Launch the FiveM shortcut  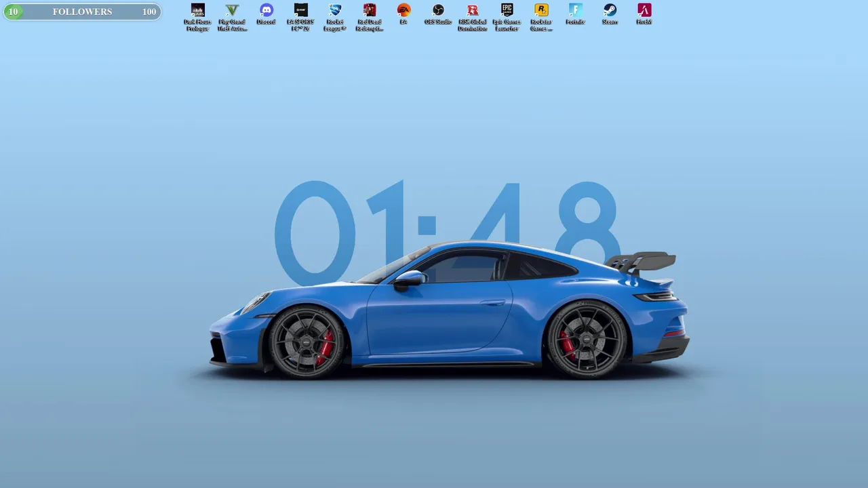644,14
